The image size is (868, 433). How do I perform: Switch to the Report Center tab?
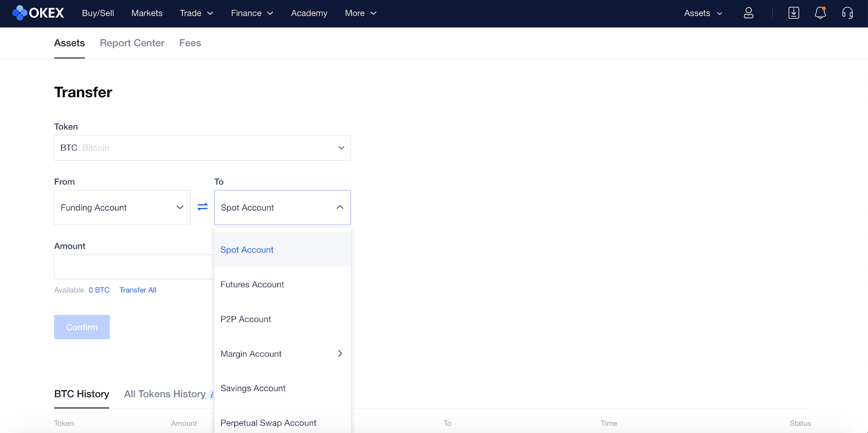(132, 43)
